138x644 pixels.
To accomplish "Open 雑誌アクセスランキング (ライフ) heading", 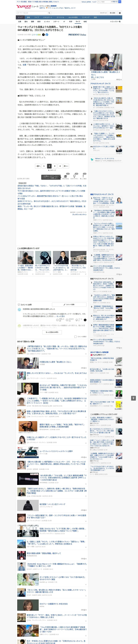I will [x=102, y=194].
